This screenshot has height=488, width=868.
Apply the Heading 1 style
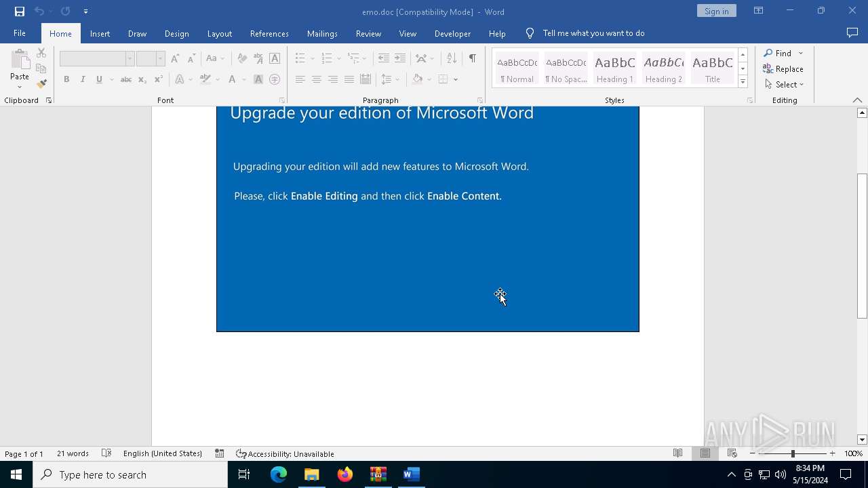[615, 68]
